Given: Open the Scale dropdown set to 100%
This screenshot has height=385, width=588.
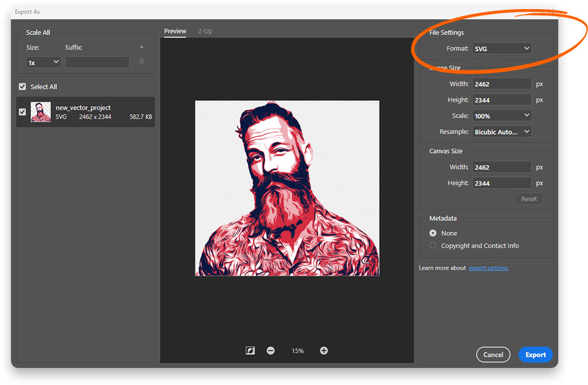Looking at the screenshot, I should click(x=501, y=115).
